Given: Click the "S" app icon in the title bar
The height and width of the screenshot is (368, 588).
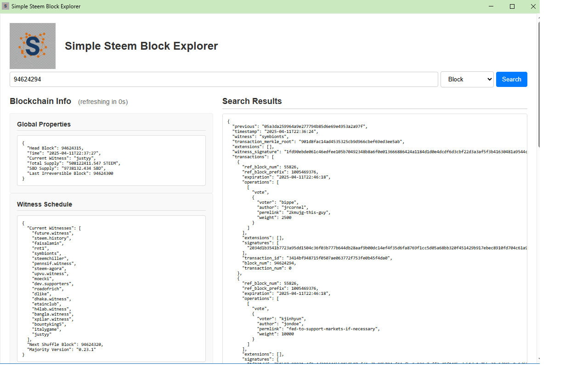Looking at the screenshot, I should (x=5, y=6).
